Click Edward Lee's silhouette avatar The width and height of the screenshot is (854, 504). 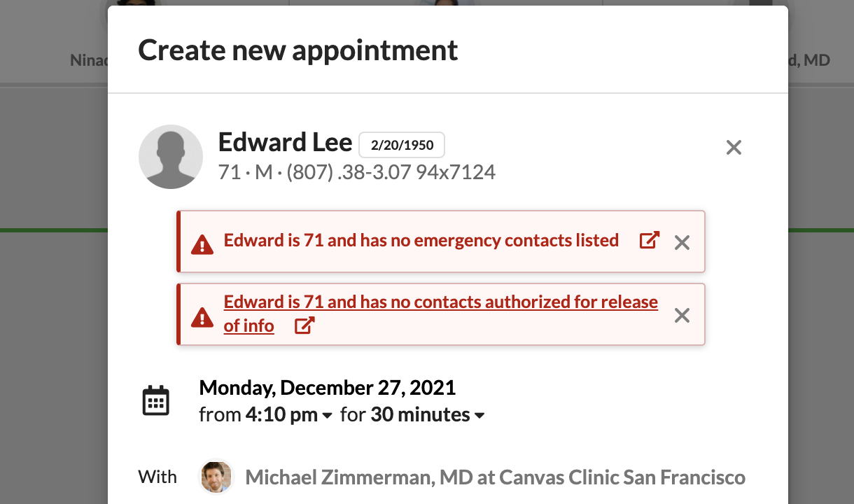click(x=171, y=157)
